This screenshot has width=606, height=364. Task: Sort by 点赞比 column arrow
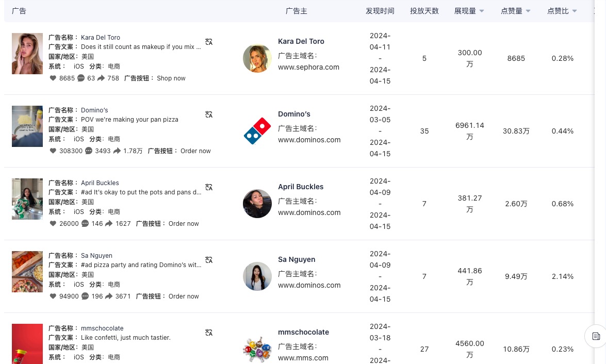coord(575,11)
